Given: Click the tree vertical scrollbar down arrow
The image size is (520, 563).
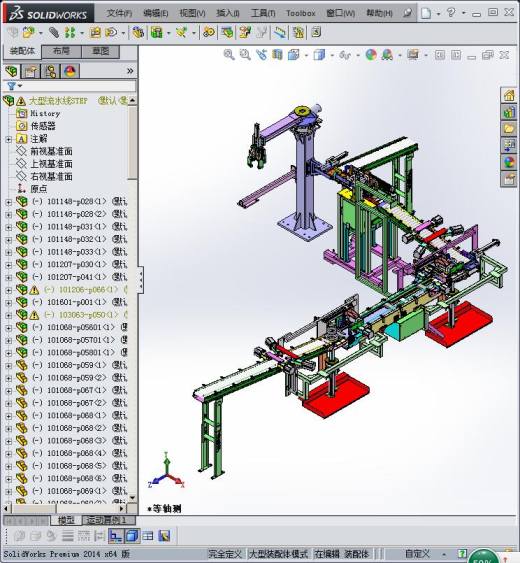Looking at the screenshot, I should (x=132, y=498).
